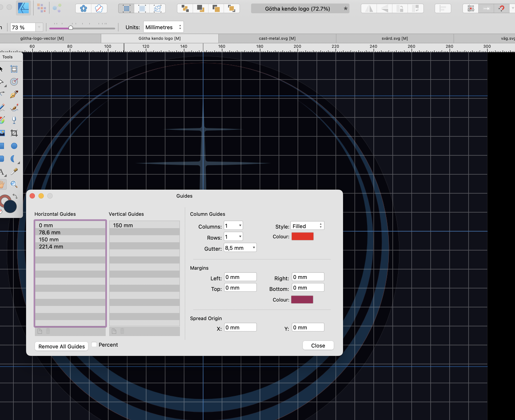Toggle the third dotted-square view mode button
This screenshot has height=420, width=515.
(157, 8)
